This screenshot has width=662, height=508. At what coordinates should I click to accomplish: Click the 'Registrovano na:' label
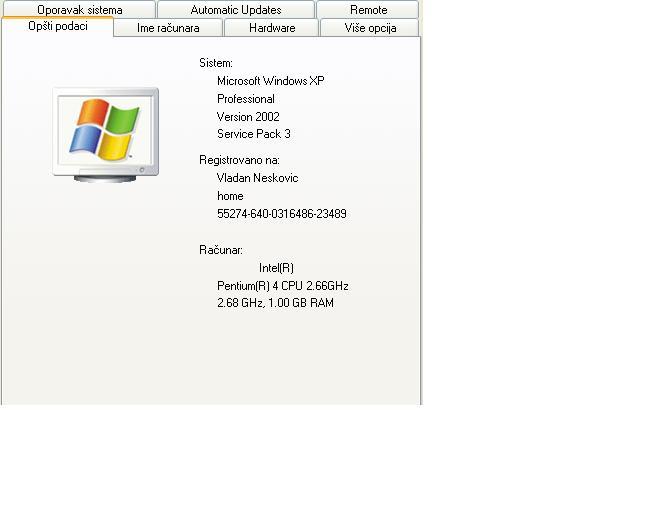(x=239, y=160)
